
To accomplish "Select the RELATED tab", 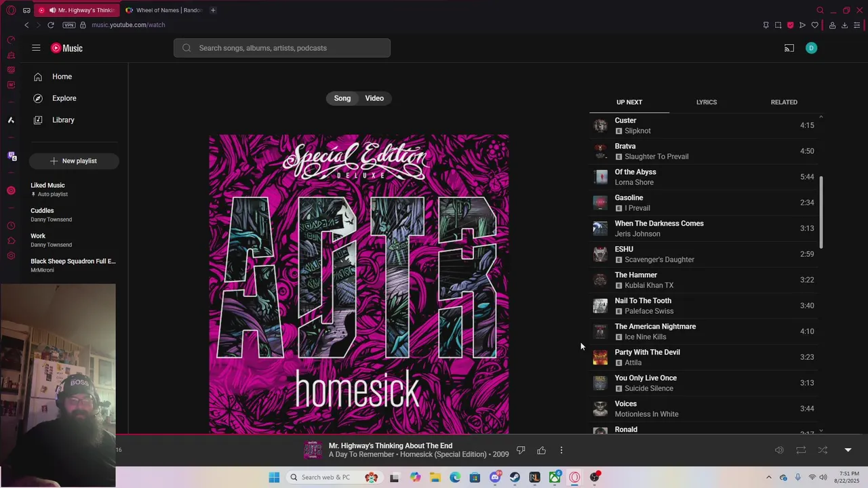I will click(784, 102).
